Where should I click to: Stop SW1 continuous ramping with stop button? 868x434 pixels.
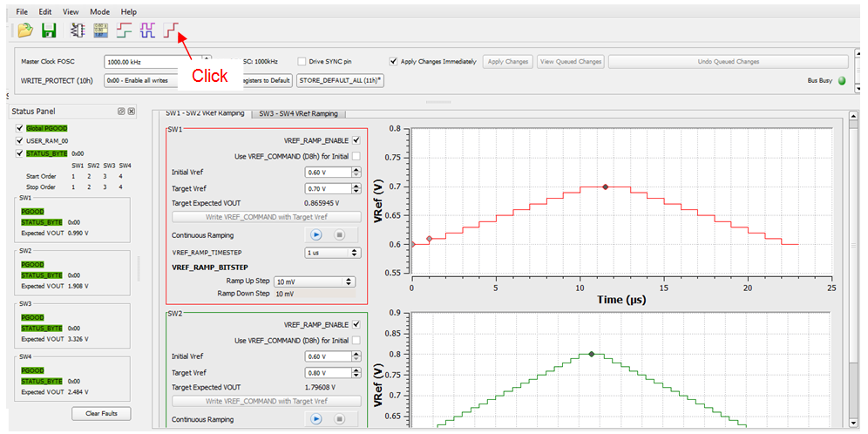point(340,234)
